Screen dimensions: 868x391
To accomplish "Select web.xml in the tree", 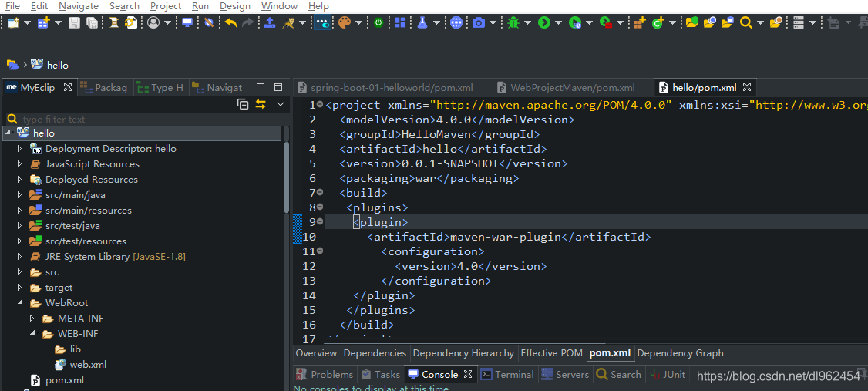I will pos(87,365).
